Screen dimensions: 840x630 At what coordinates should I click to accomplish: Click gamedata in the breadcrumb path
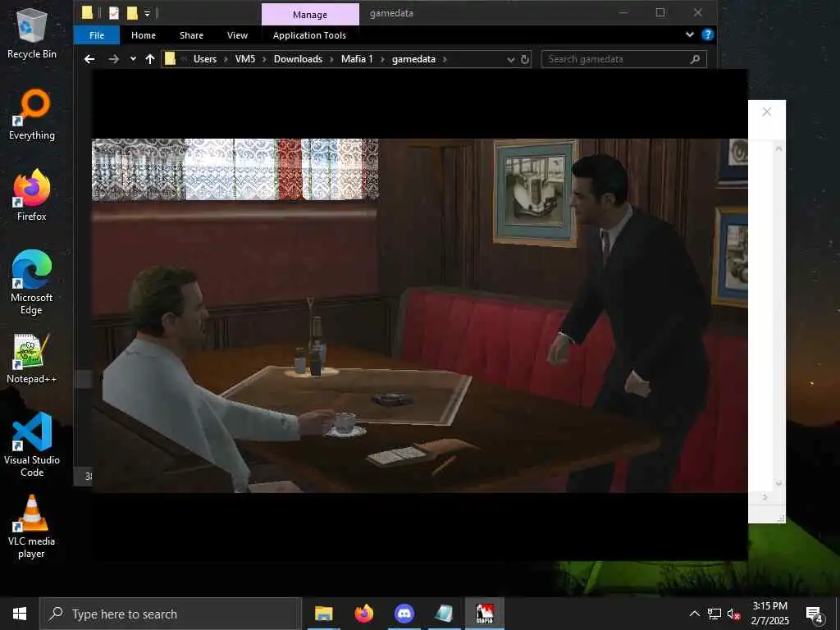(413, 59)
